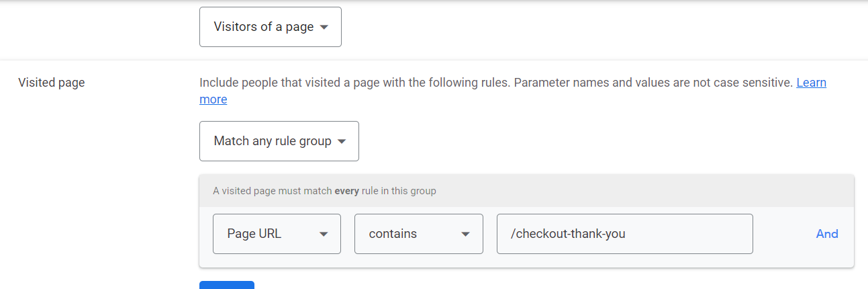Click into the /checkout-thank-you value field

click(x=624, y=234)
